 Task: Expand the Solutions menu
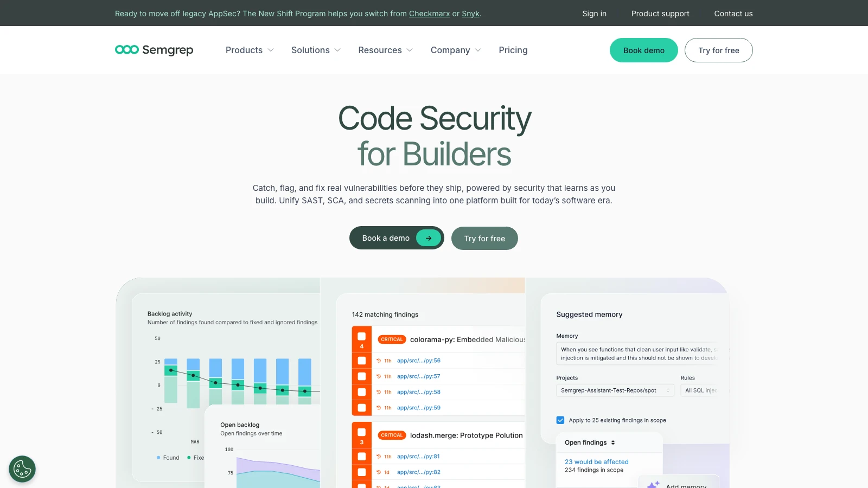click(316, 50)
